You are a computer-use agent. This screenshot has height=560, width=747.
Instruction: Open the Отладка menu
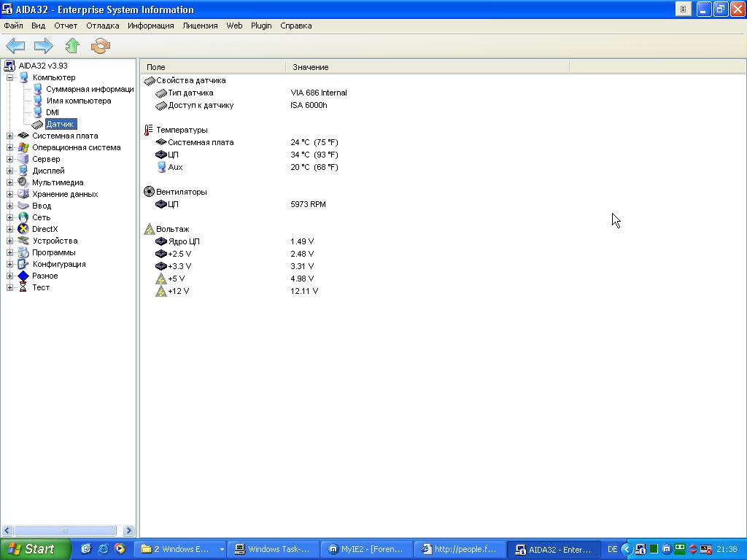click(x=102, y=26)
